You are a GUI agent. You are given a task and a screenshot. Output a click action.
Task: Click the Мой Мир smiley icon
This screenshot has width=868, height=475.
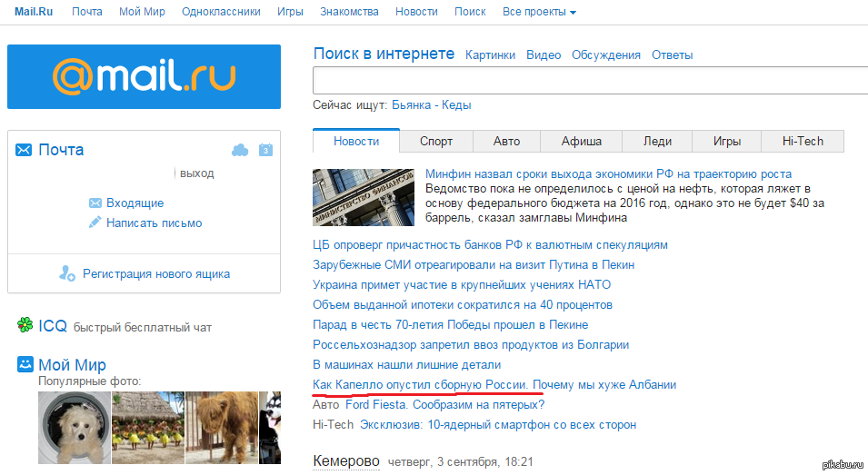click(x=25, y=364)
